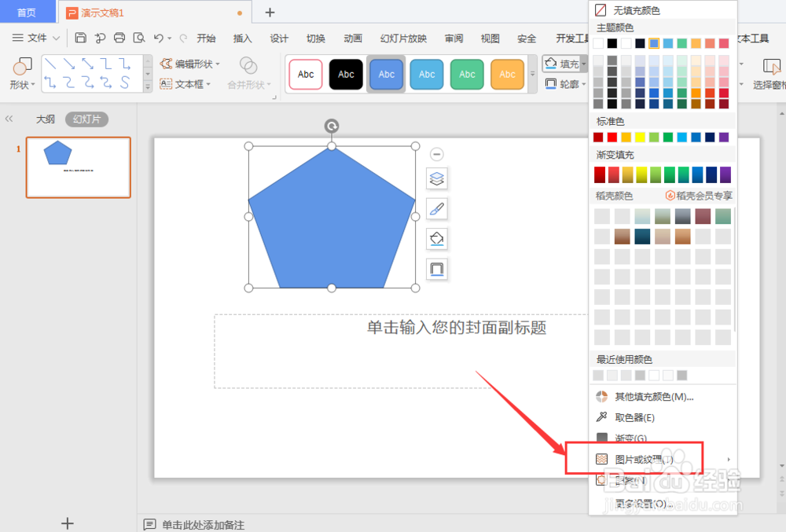786x532 pixels.
Task: Click the notes icon in the status area
Action: click(x=149, y=524)
